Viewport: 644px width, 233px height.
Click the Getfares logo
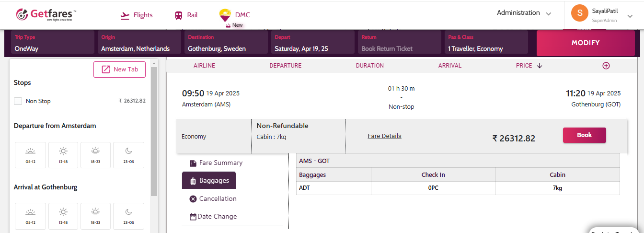pos(46,14)
